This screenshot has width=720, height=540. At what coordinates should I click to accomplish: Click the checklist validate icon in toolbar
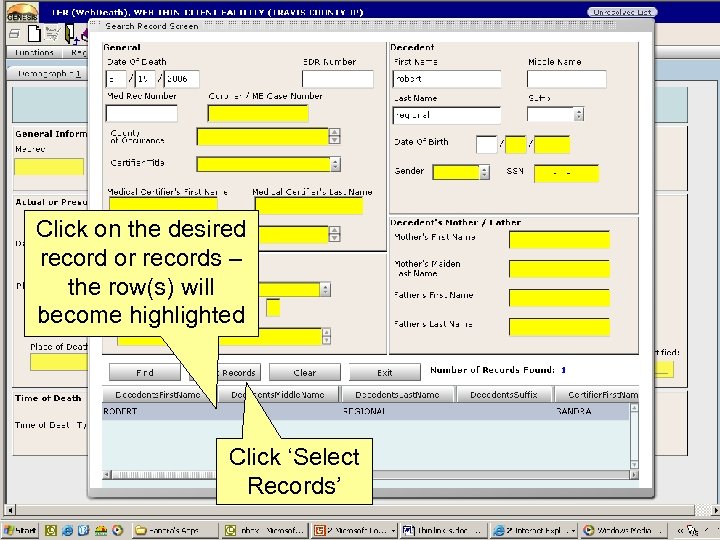pos(52,34)
